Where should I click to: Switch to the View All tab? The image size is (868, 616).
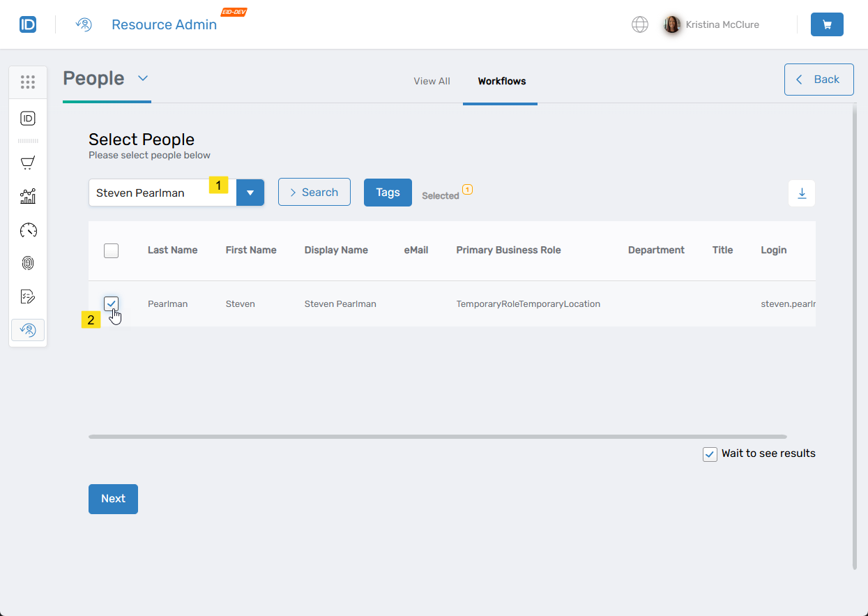coord(432,81)
